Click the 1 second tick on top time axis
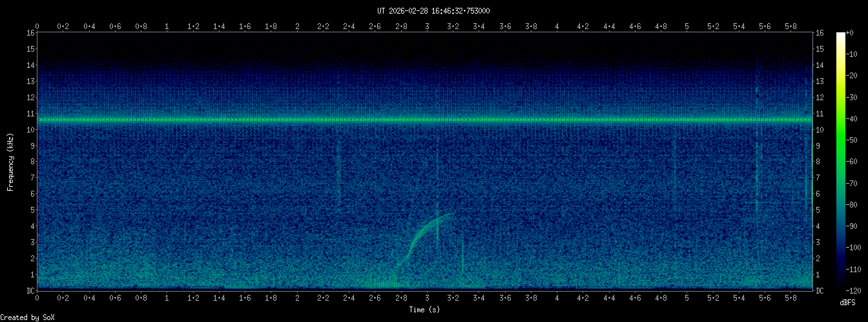 tap(167, 26)
